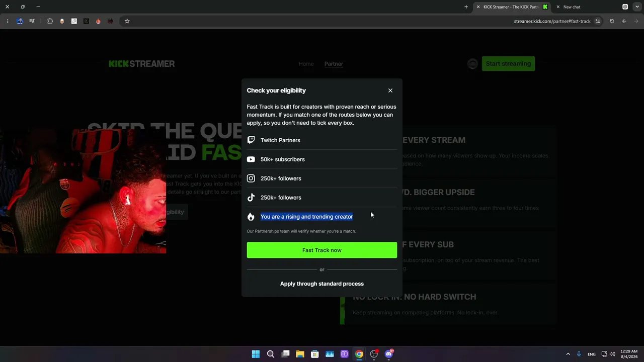Open Discord from the taskbar
Viewport: 644px width, 362px height.
(x=389, y=354)
